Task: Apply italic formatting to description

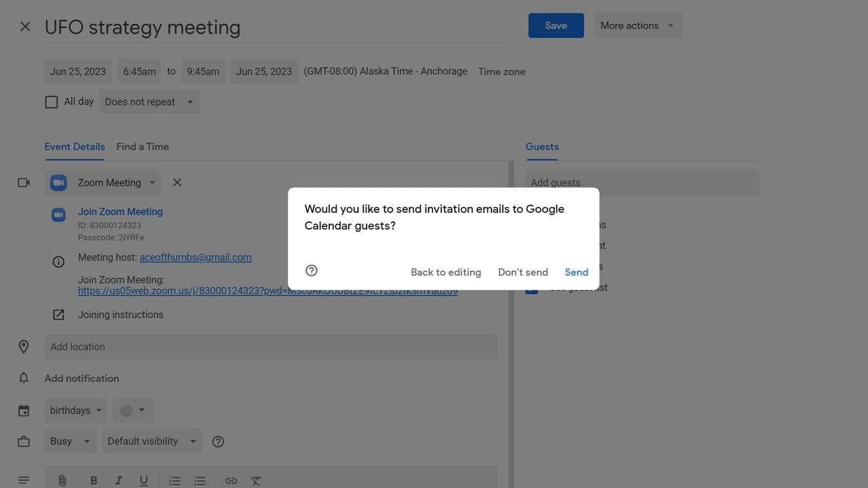Action: coord(119,481)
